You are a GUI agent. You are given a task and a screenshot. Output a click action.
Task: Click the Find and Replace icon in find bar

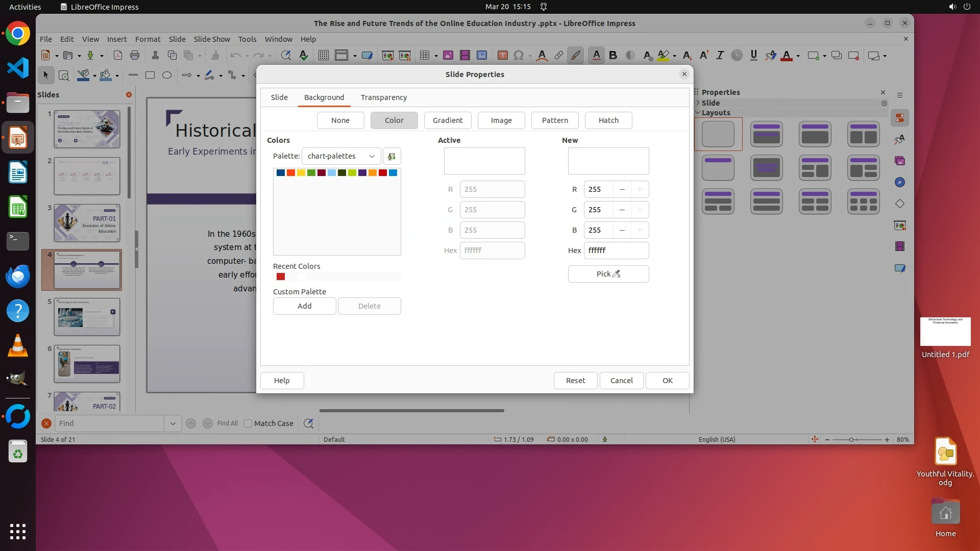click(308, 423)
